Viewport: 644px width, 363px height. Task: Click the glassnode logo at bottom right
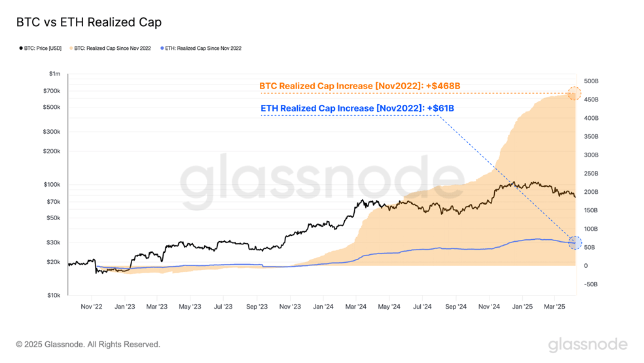coord(588,345)
